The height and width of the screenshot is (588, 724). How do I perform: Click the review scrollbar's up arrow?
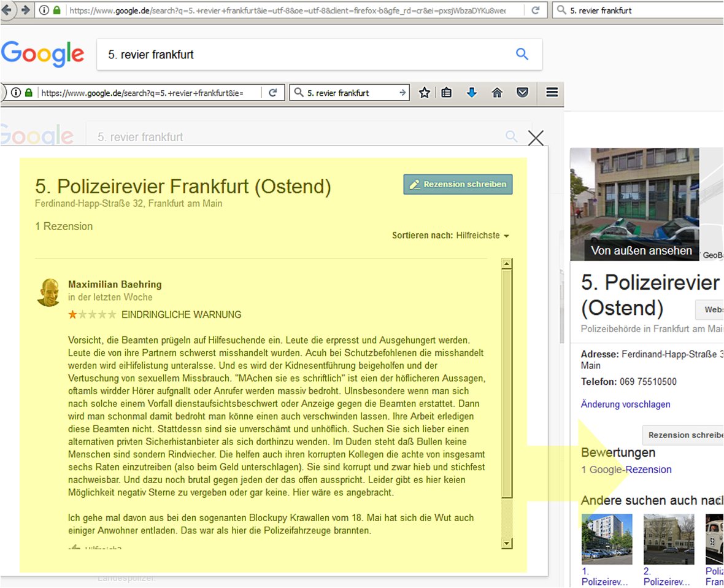[507, 264]
